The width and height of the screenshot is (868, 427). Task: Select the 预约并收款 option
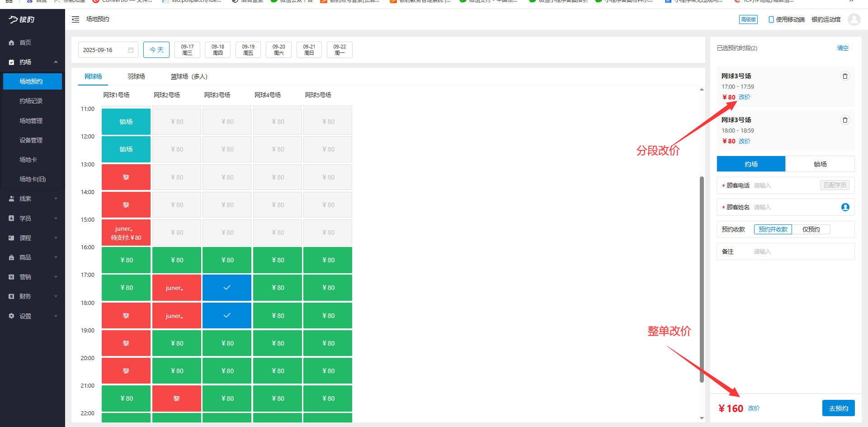point(773,229)
